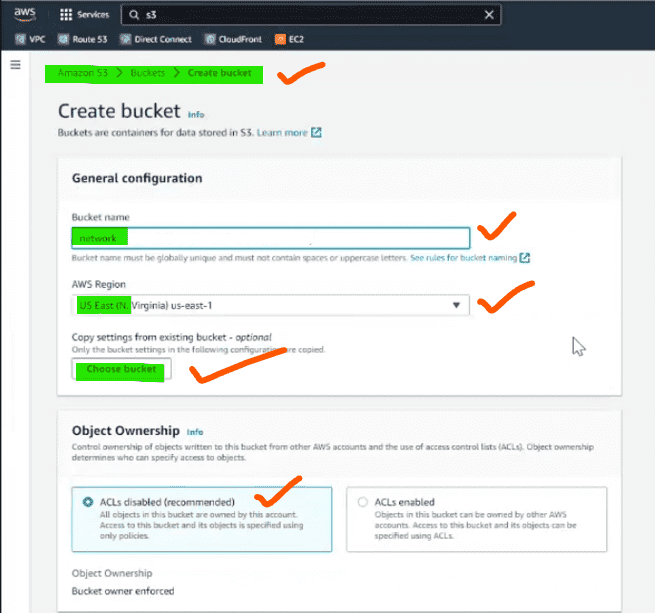Viewport: 655px width, 613px height.
Task: Go to the Buckets breadcrumb
Action: [x=147, y=73]
